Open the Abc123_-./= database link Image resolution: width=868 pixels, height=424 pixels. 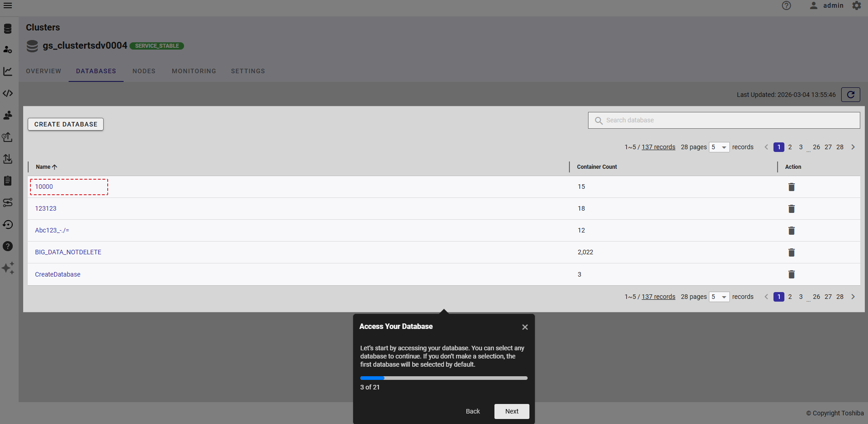click(52, 230)
